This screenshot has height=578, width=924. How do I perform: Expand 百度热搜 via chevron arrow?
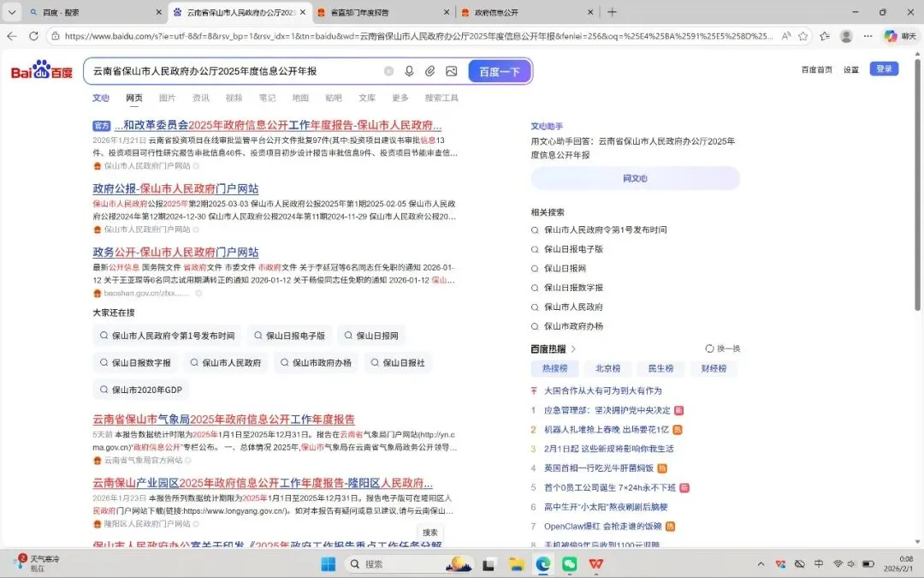coord(573,349)
